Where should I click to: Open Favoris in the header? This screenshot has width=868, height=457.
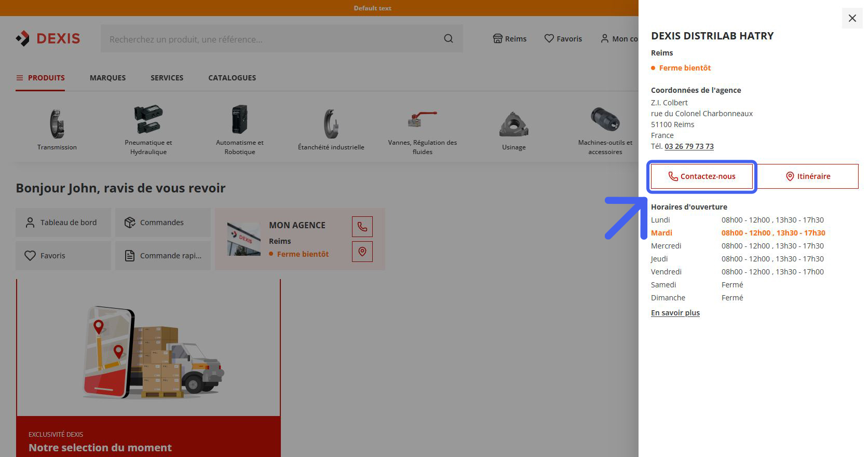click(563, 39)
